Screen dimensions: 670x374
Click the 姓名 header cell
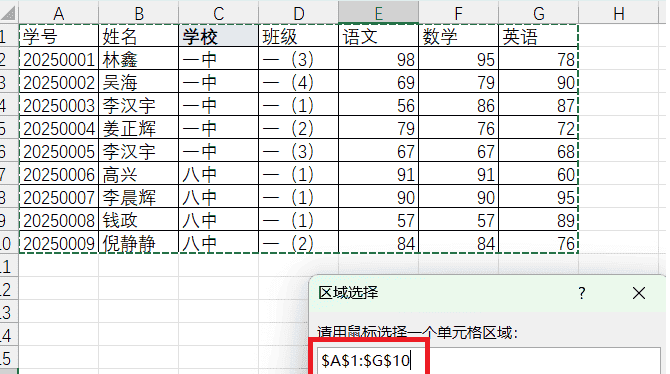point(138,36)
